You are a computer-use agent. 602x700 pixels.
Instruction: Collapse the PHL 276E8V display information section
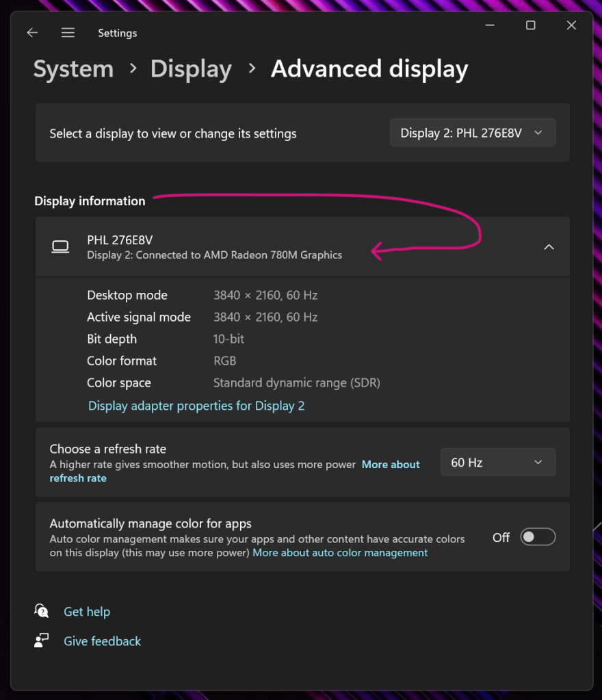pyautogui.click(x=549, y=247)
